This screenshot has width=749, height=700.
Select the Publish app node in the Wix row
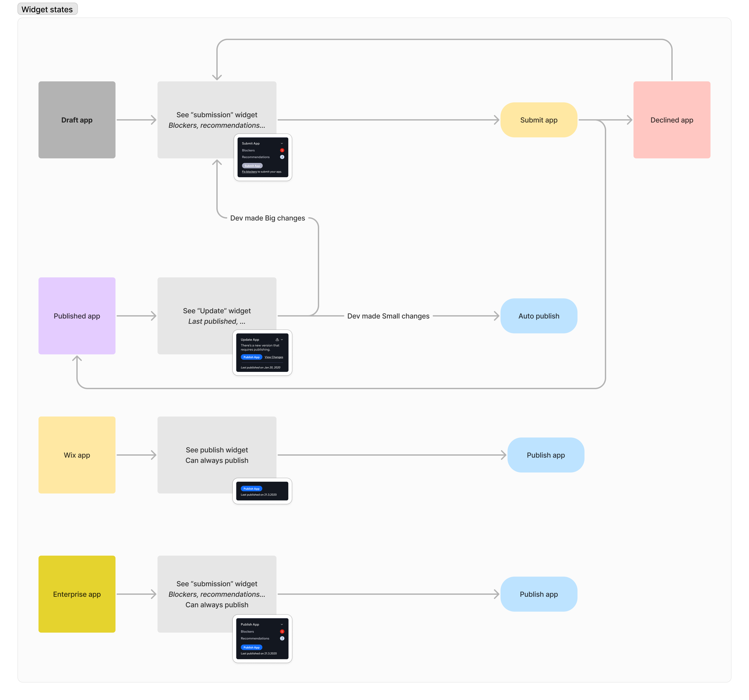point(546,455)
